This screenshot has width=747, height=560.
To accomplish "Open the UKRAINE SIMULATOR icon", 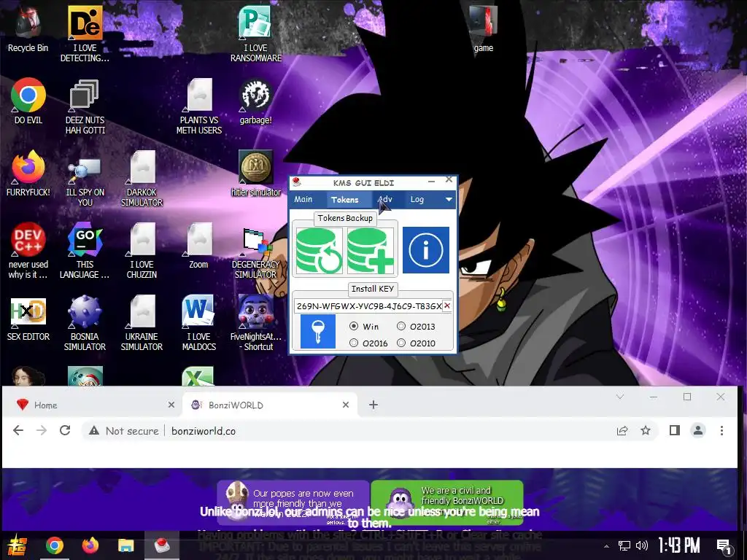I will click(142, 323).
